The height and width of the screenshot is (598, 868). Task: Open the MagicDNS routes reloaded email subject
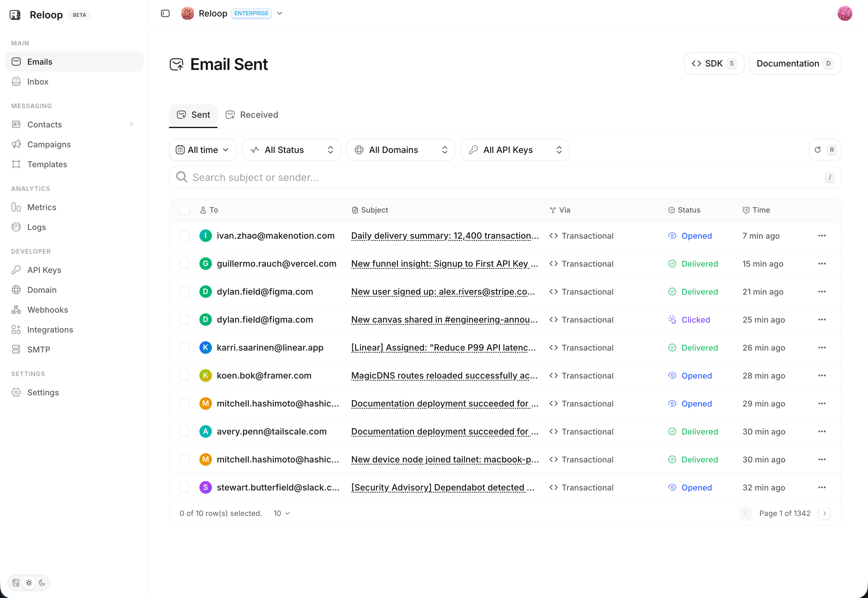pyautogui.click(x=445, y=375)
